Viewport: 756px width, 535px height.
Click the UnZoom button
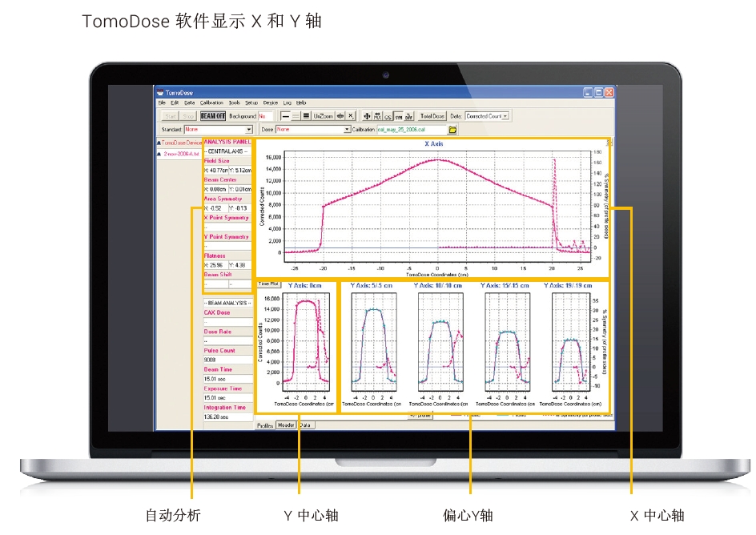[x=323, y=116]
